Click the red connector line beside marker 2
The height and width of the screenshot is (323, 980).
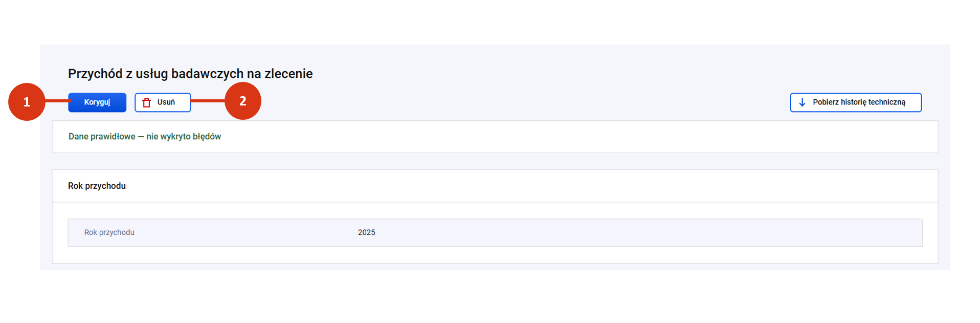coord(208,101)
